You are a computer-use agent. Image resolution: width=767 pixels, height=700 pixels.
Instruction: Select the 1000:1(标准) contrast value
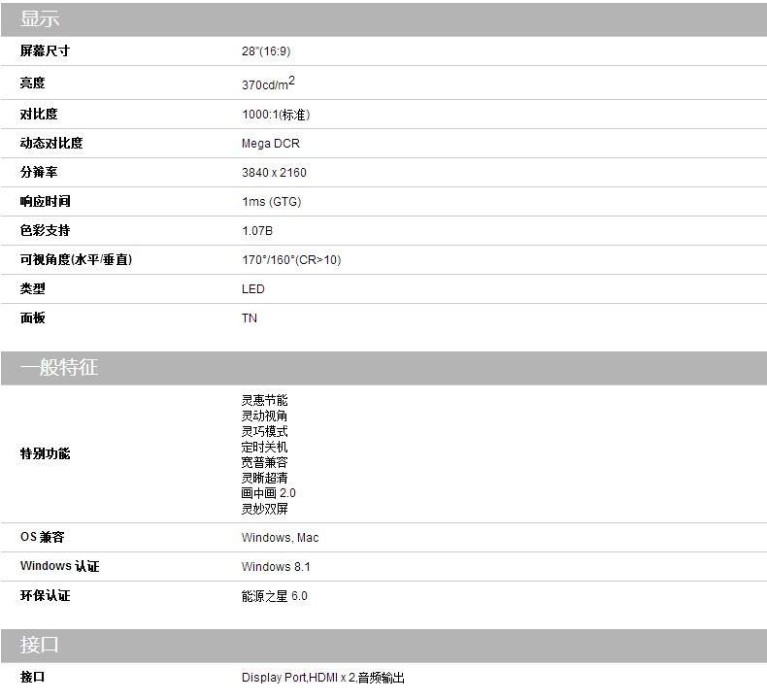coord(276,115)
